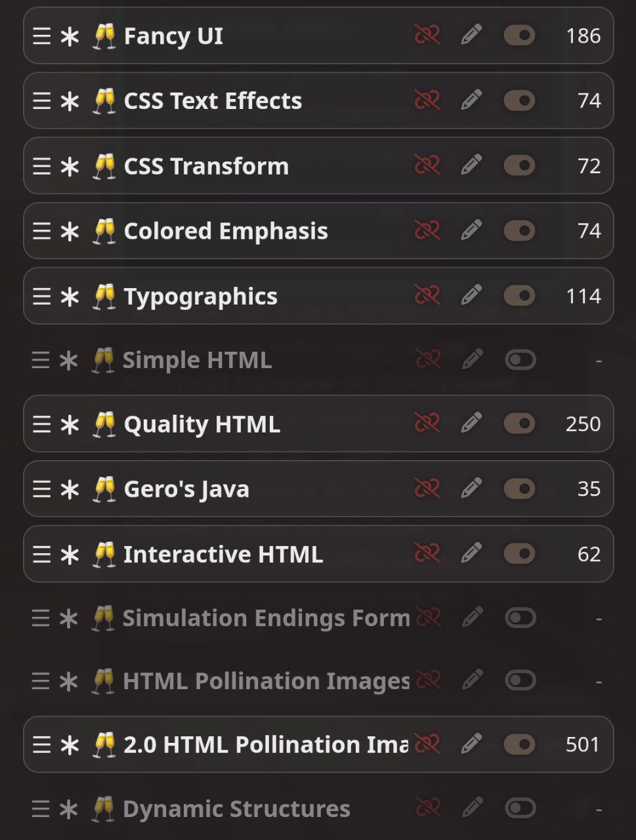636x840 pixels.
Task: Click the unlink icon for CSS Transform
Action: click(427, 165)
